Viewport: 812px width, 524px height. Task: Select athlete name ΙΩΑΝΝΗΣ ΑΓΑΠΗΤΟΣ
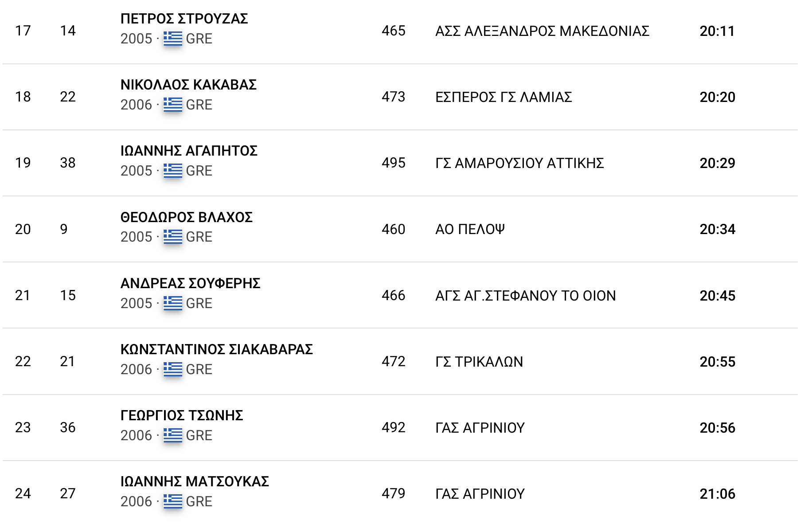click(x=189, y=151)
